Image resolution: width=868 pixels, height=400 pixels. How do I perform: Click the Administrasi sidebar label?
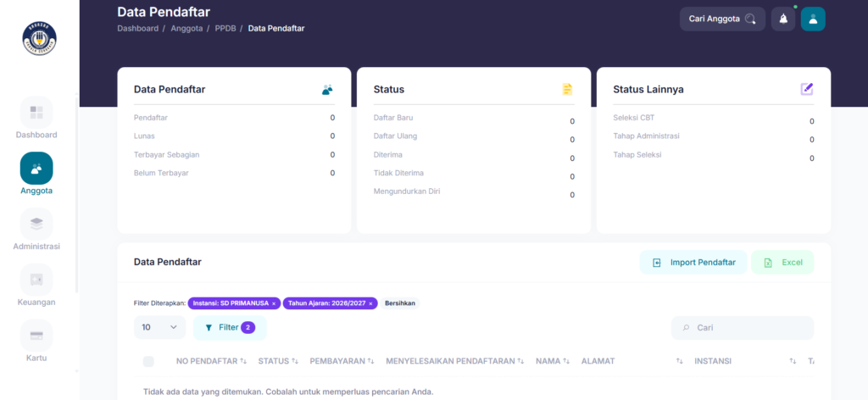click(36, 247)
